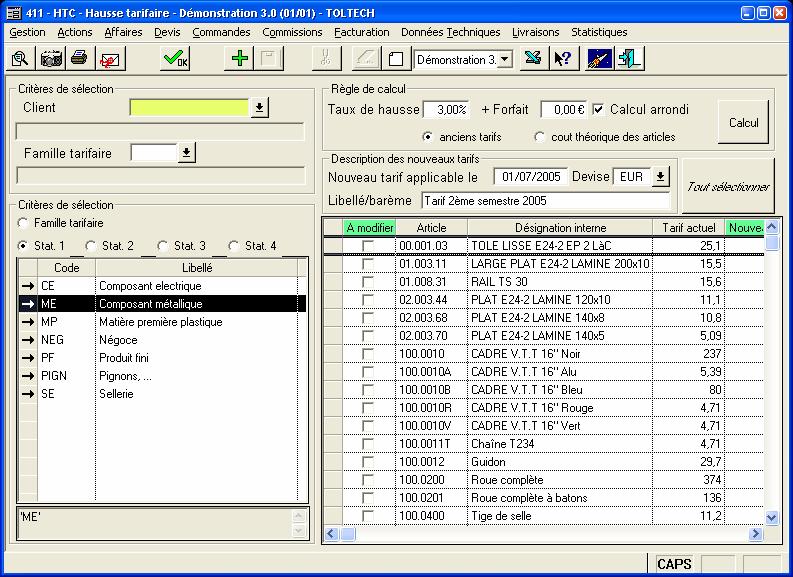Screen dimensions: 793x577
Task: Click the send mail envelope icon
Action: coord(110,59)
